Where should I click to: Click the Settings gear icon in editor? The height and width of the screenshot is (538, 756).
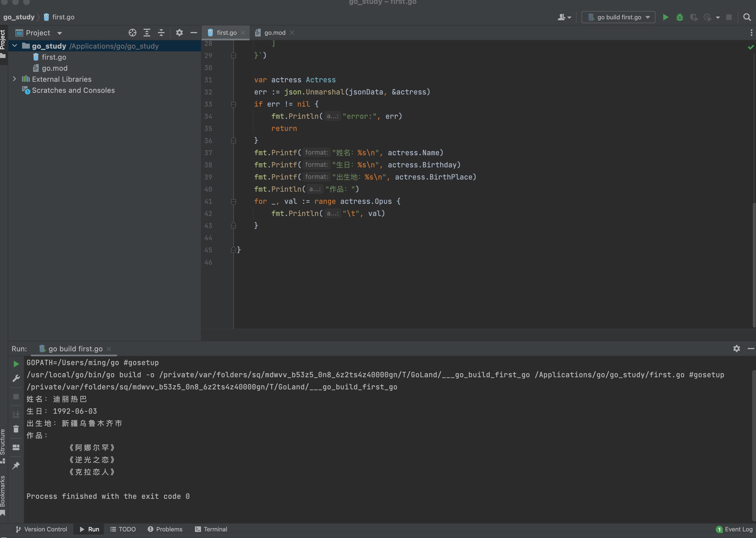click(x=179, y=33)
